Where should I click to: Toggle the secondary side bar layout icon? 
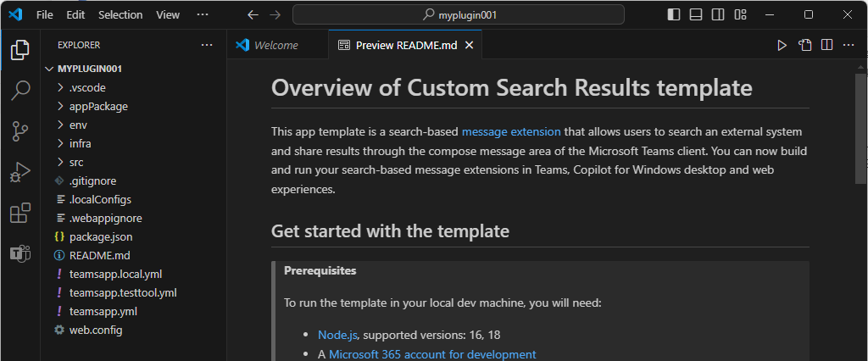[x=718, y=15]
